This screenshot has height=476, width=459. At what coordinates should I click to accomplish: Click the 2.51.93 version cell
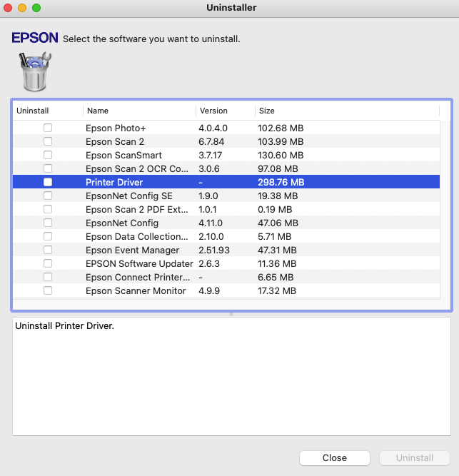pyautogui.click(x=214, y=250)
